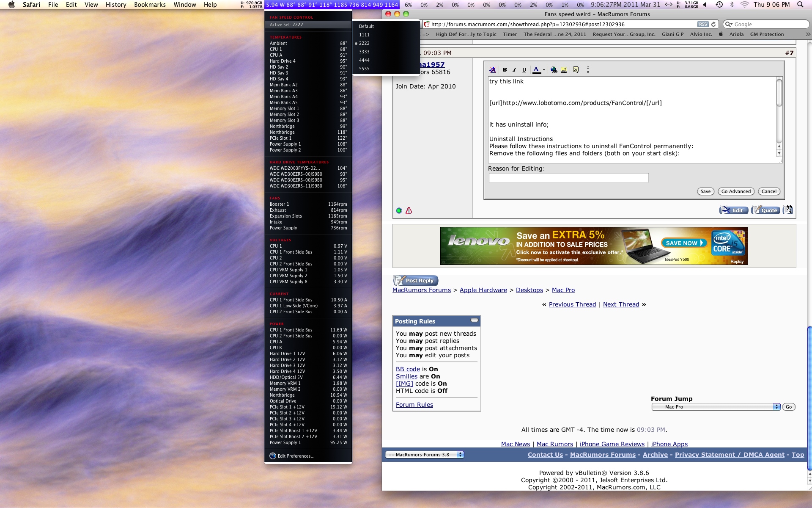Open Spotlight search magnifier in menu bar
The height and width of the screenshot is (508, 812).
pyautogui.click(x=800, y=5)
